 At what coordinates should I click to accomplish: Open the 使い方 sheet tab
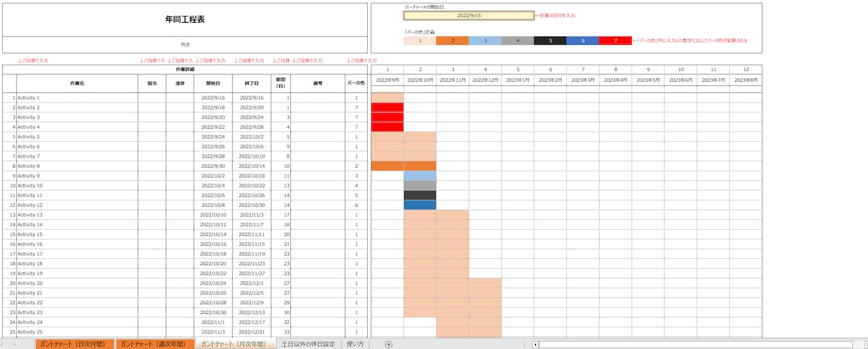coord(355,344)
